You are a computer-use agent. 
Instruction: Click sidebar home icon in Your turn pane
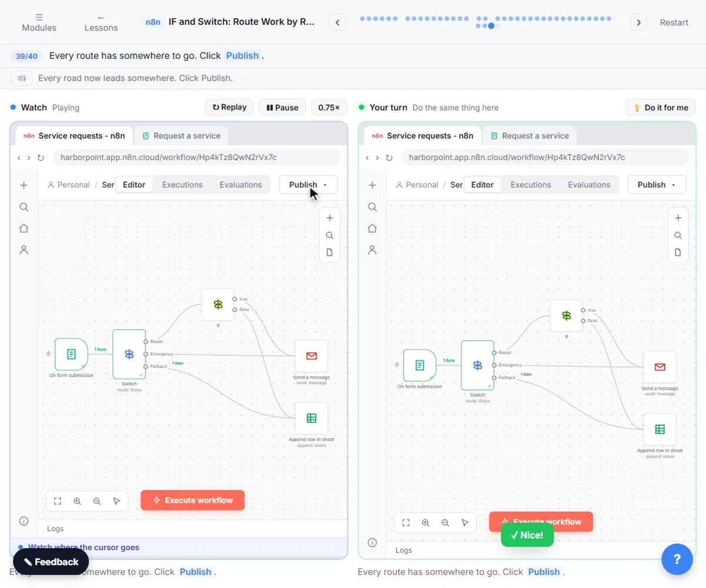click(372, 228)
